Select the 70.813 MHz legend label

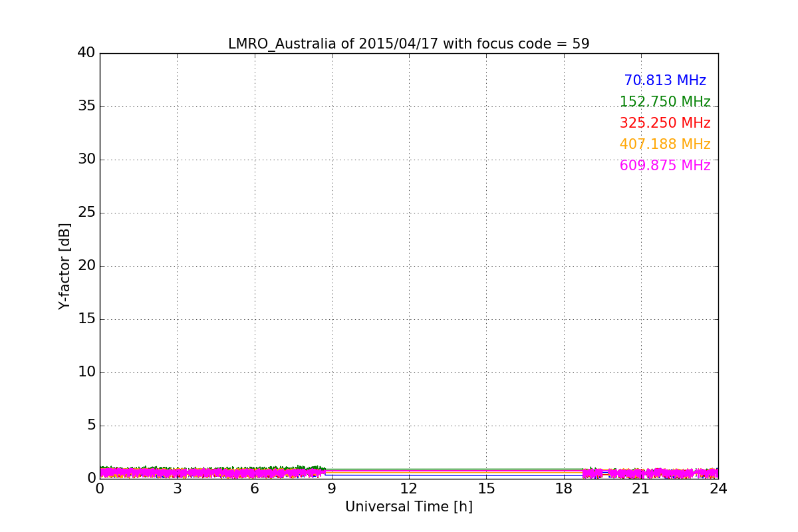click(x=665, y=80)
